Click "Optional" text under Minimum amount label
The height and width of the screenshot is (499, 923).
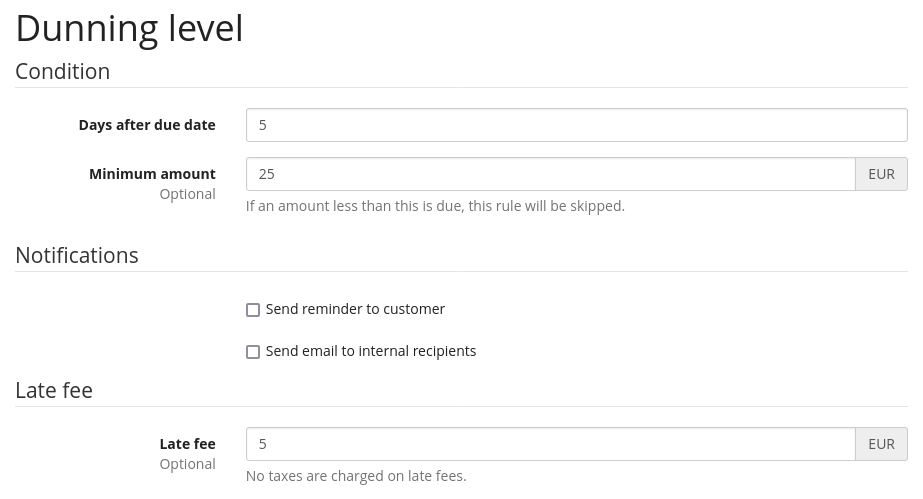click(187, 194)
